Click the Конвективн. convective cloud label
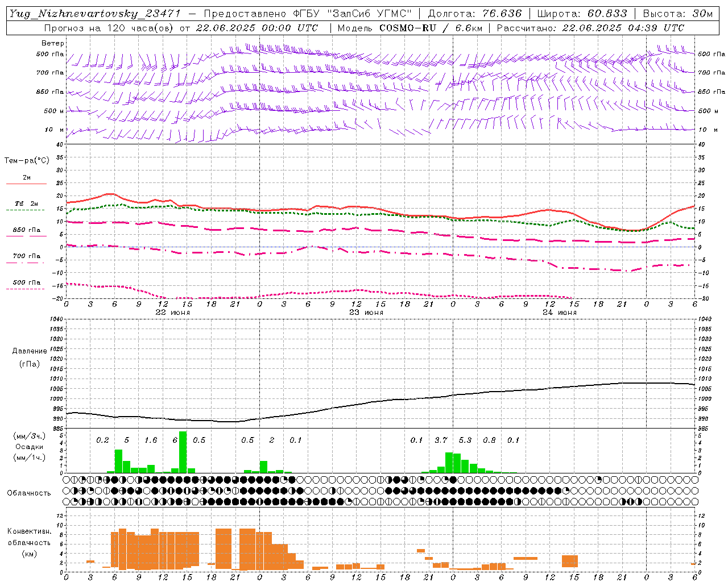Image resolution: width=728 pixels, height=582 pixels. coord(29,531)
